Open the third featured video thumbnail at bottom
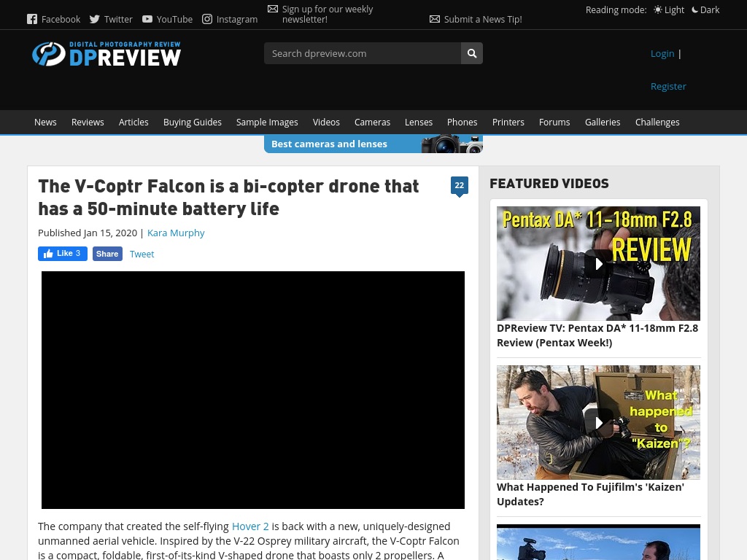 pyautogui.click(x=598, y=542)
